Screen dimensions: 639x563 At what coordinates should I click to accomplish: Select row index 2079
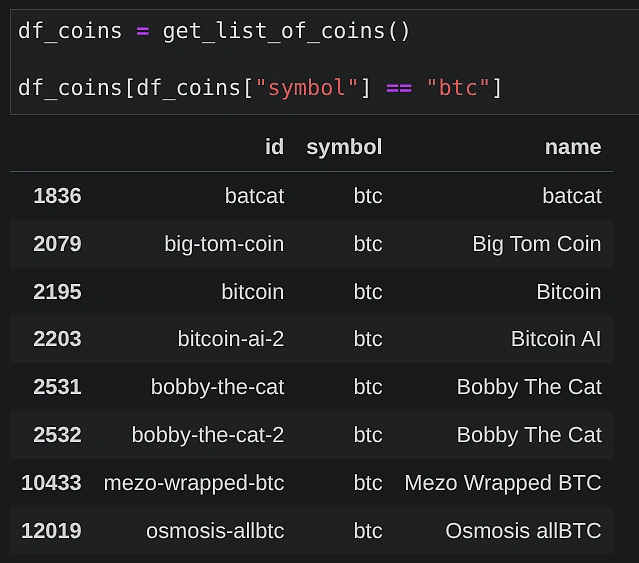(x=57, y=244)
